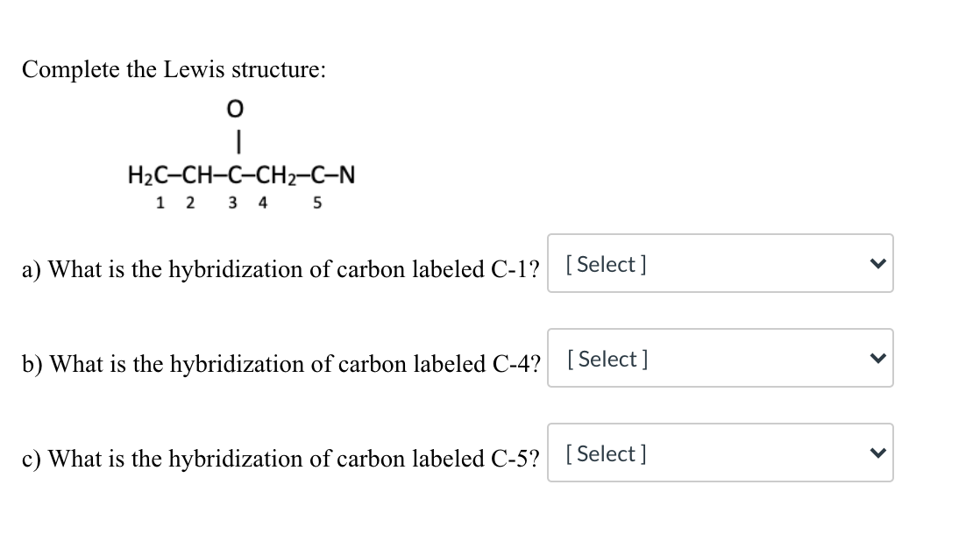Click the vertical bond below the oxygen

[x=238, y=140]
